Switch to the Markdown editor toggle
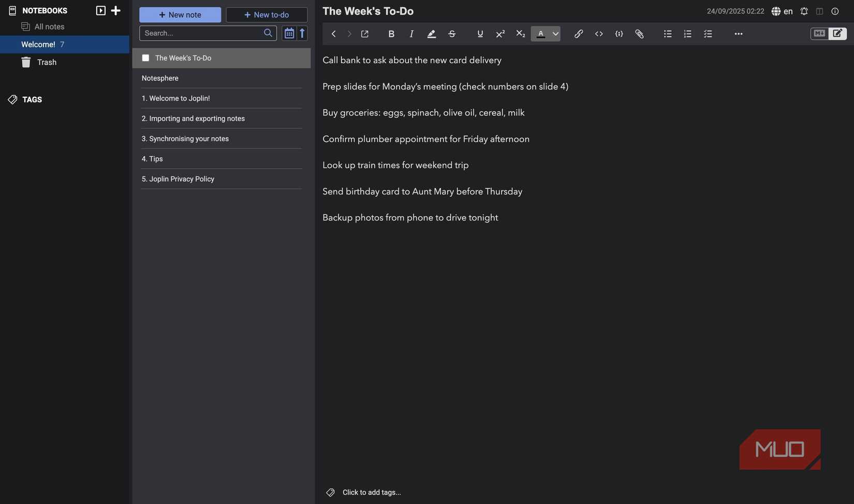Viewport: 854px width, 504px height. pos(819,34)
